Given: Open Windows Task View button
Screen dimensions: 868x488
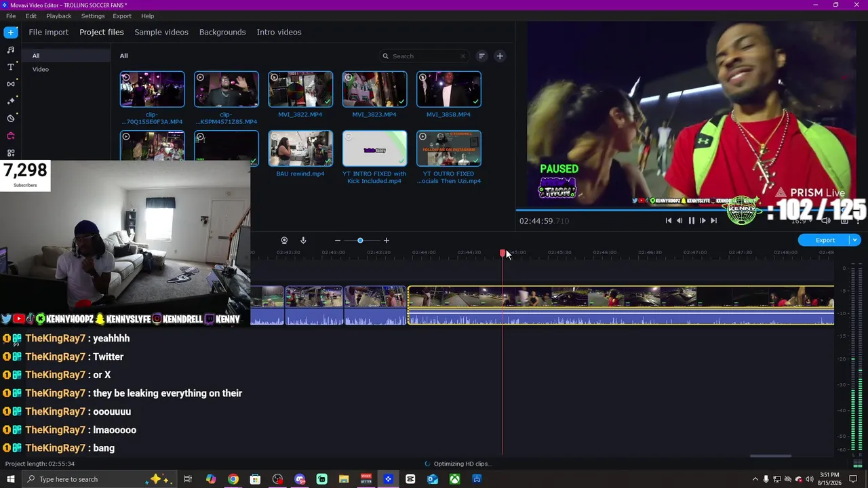Looking at the screenshot, I should tap(188, 479).
